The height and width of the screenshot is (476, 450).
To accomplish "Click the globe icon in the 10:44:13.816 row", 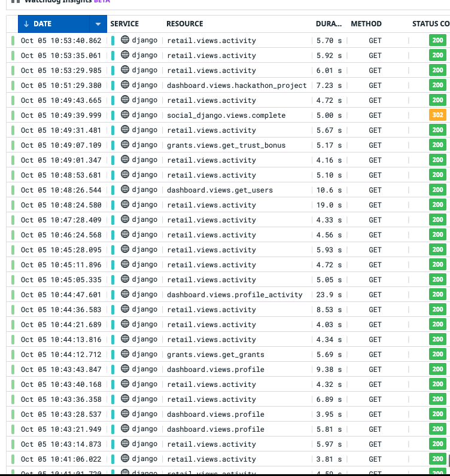I will coord(125,339).
